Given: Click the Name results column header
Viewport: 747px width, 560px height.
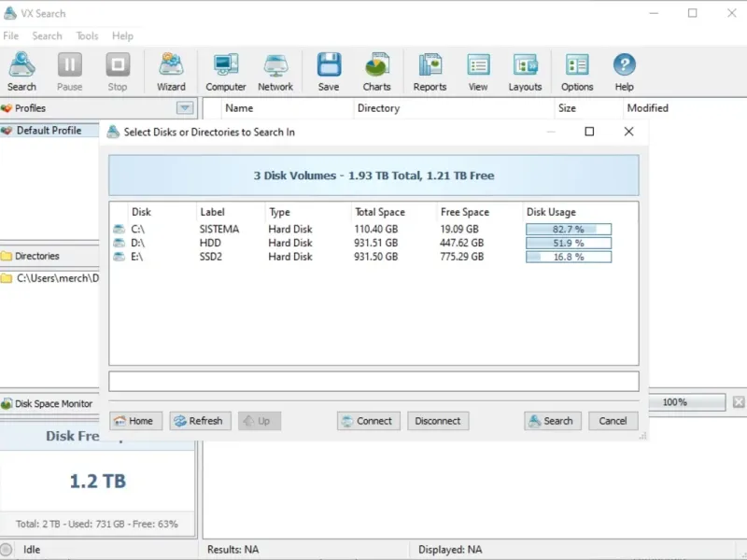Looking at the screenshot, I should [x=288, y=108].
